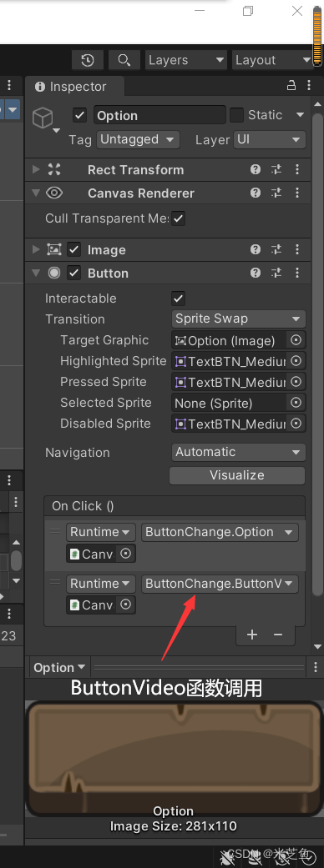The image size is (324, 868).
Task: Toggle the Inspector lock icon
Action: click(291, 87)
